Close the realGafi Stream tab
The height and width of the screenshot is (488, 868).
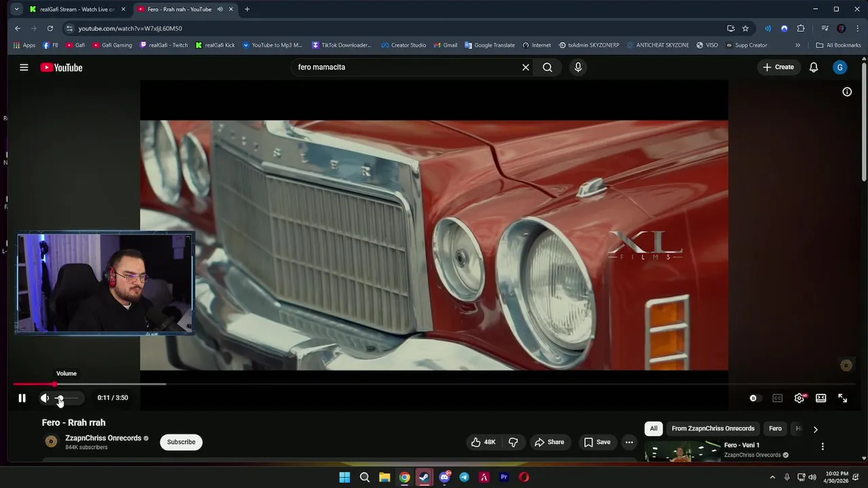123,9
